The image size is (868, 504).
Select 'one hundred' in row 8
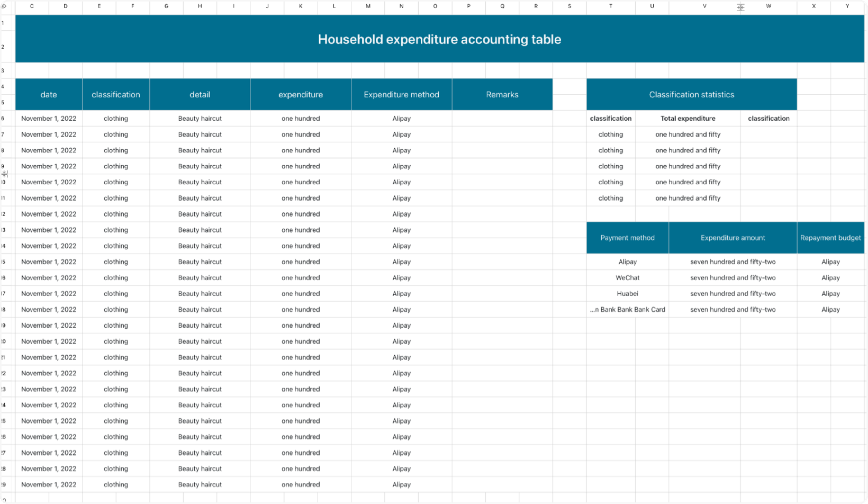[301, 150]
